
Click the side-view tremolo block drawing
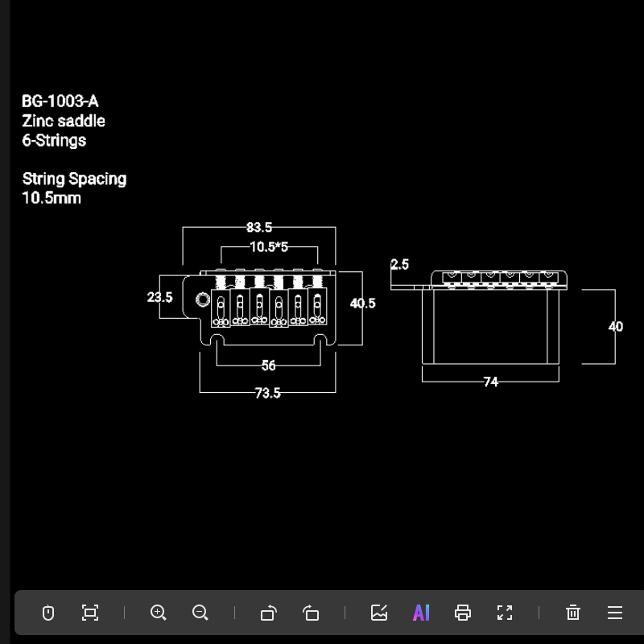[490, 327]
